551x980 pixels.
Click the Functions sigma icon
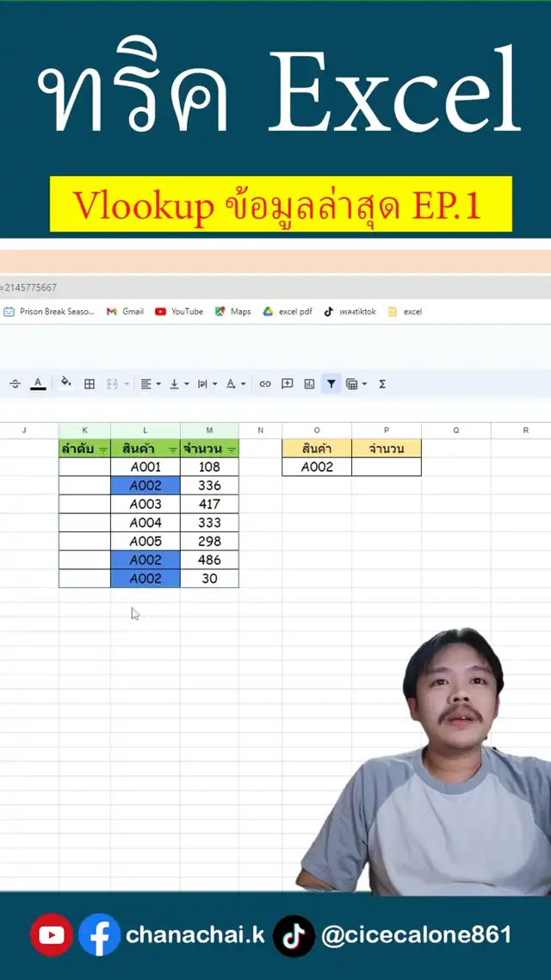(382, 384)
